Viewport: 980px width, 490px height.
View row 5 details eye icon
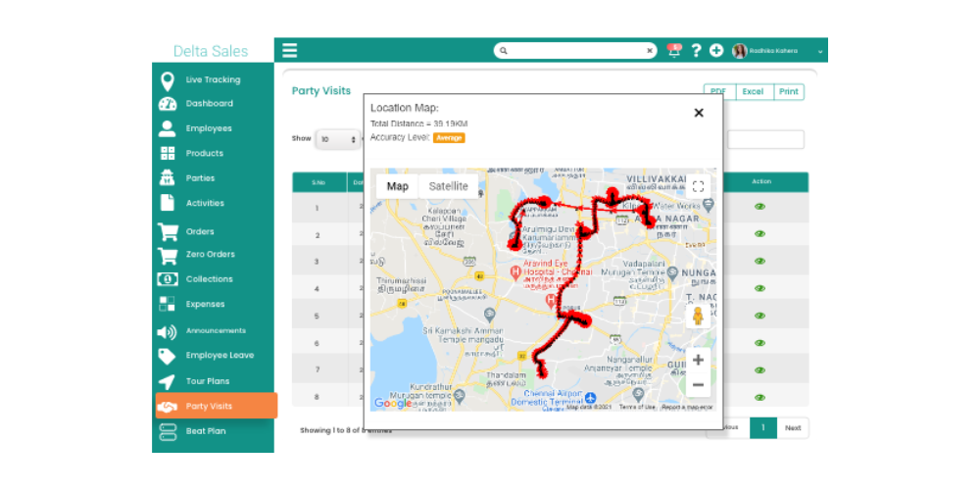coord(760,316)
